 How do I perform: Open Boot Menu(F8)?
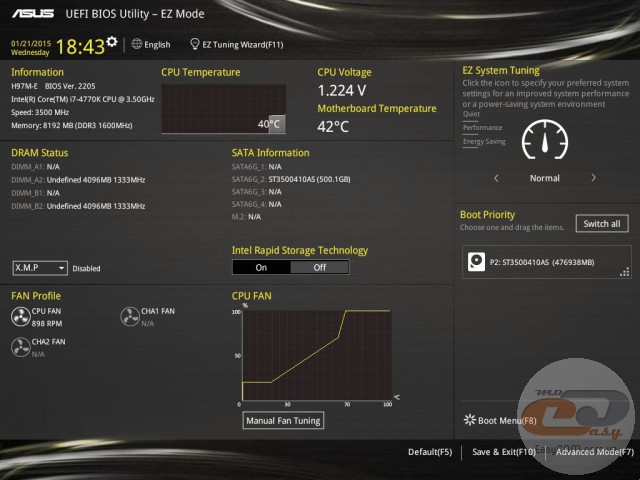(x=507, y=420)
